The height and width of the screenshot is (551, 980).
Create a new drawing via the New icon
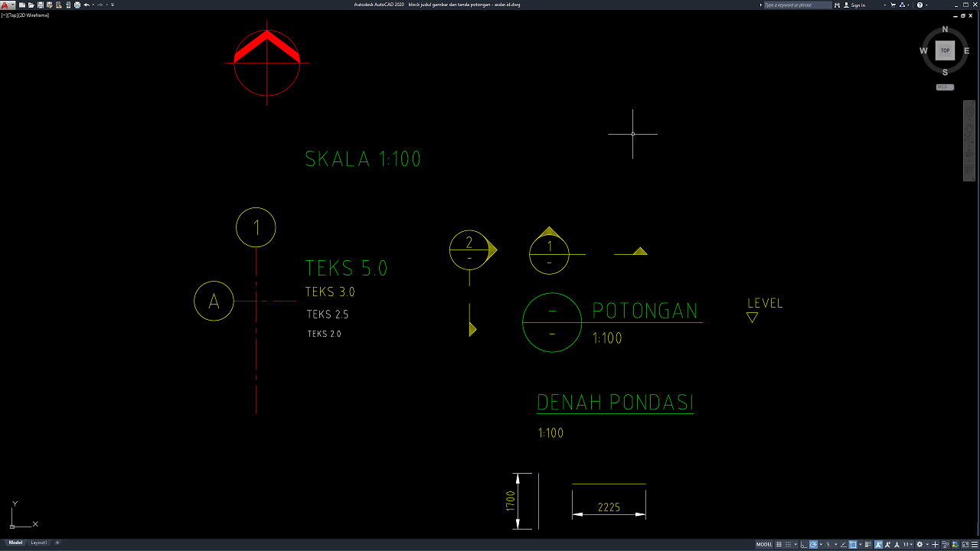[x=22, y=5]
